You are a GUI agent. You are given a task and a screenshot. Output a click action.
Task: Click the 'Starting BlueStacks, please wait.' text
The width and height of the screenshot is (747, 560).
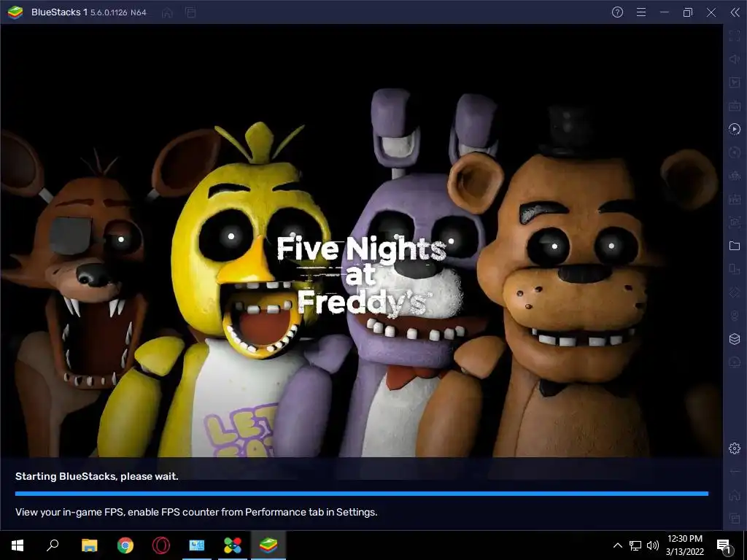pos(97,476)
